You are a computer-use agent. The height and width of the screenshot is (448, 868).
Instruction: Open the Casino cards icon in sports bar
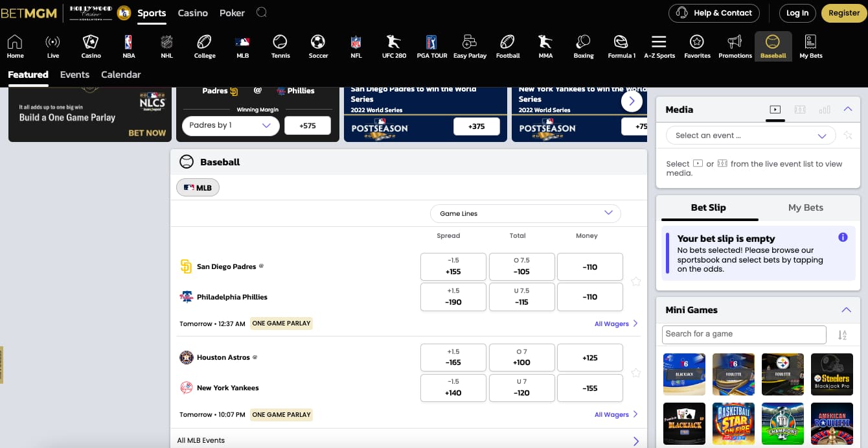[91, 47]
